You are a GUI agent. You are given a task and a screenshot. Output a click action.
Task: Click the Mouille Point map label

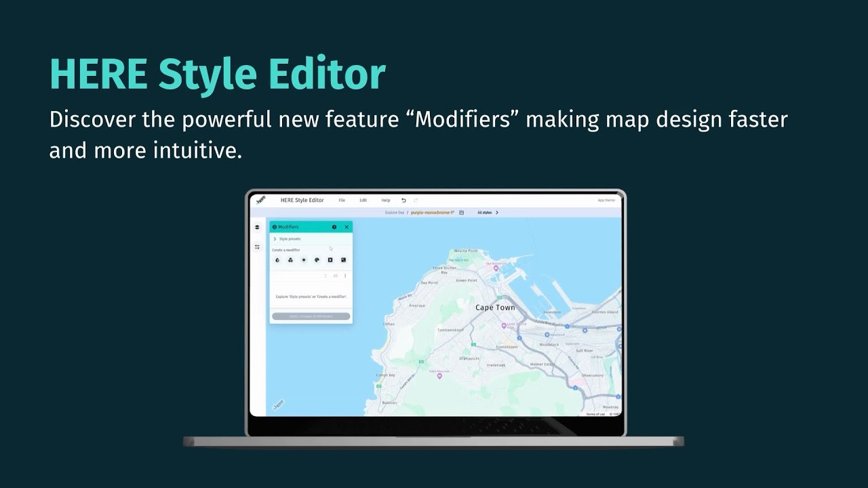tap(467, 251)
